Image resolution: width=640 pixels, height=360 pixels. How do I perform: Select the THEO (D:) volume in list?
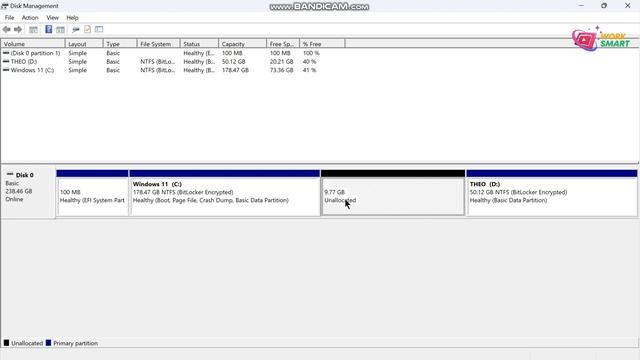point(173,62)
